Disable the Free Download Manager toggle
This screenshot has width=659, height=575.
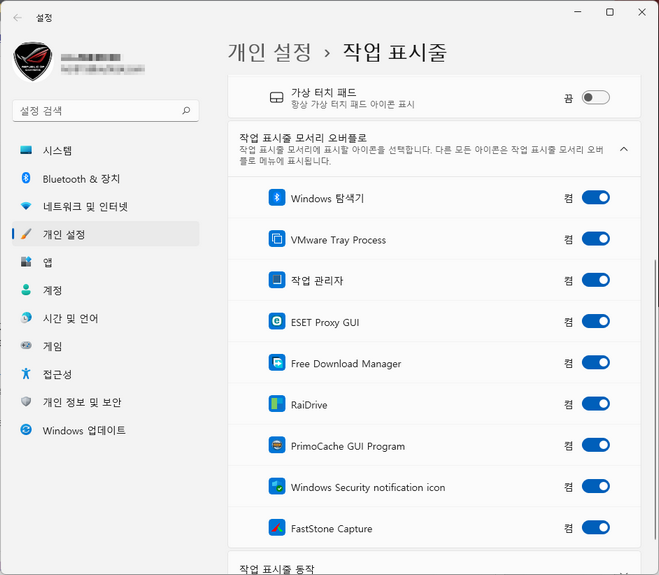click(596, 362)
